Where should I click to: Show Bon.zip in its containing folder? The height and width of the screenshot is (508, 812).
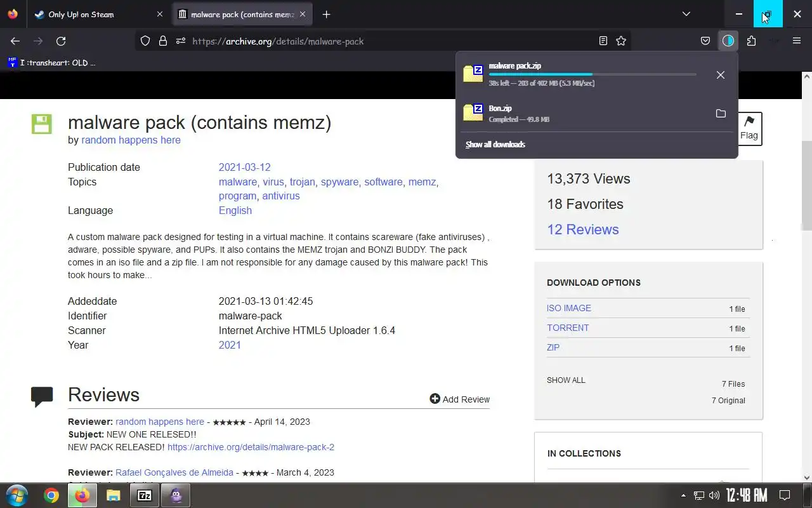[721, 113]
